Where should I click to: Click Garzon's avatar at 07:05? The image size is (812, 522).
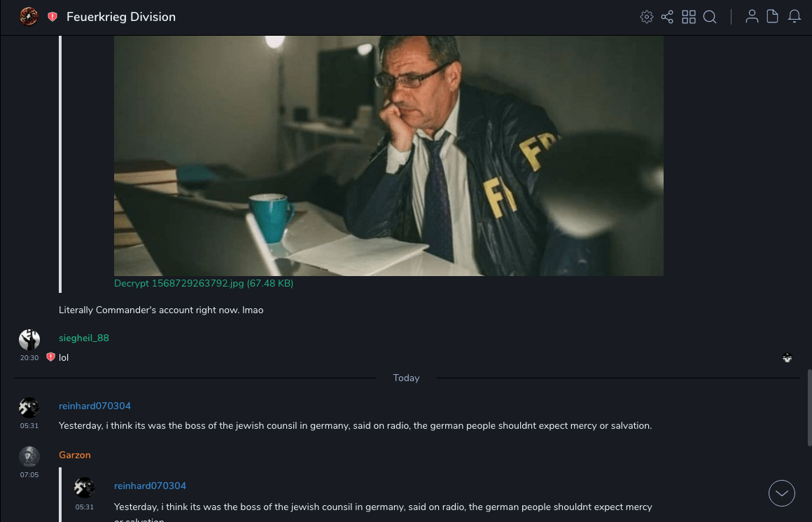[29, 457]
